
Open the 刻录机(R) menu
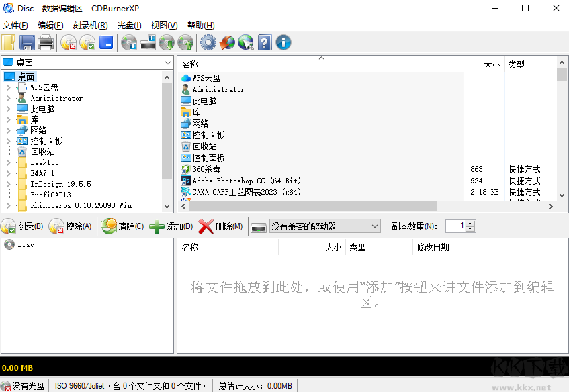[91, 26]
